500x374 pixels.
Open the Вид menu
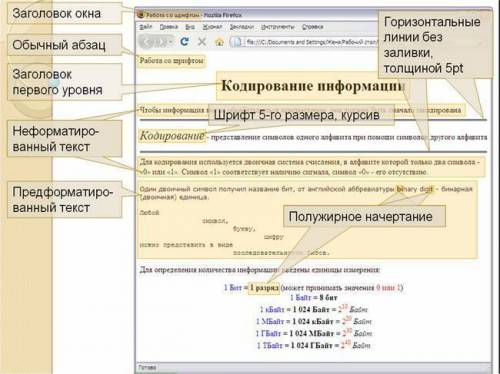[x=190, y=27]
